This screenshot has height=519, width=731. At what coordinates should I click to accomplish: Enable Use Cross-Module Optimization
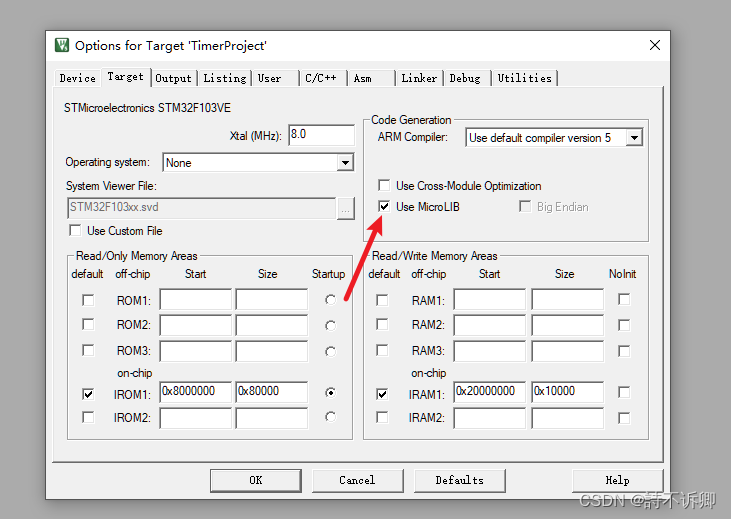click(384, 186)
